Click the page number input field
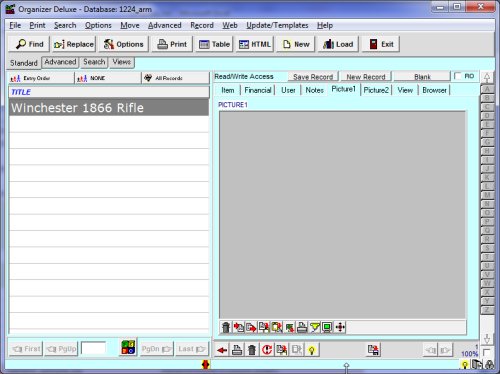500x374 pixels. click(x=94, y=349)
